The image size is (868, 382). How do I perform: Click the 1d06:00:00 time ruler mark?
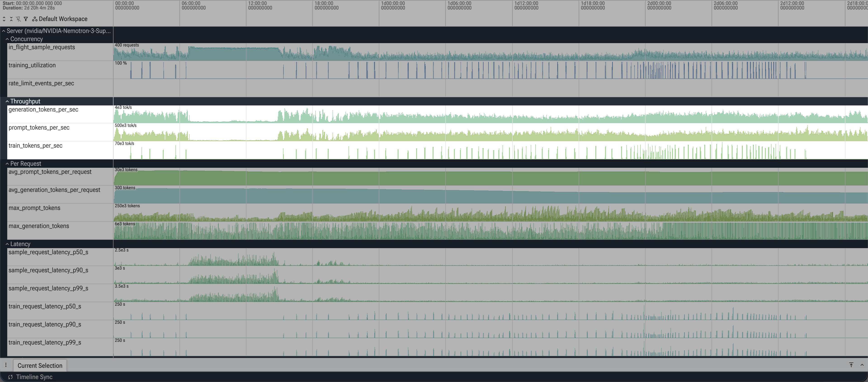click(459, 5)
